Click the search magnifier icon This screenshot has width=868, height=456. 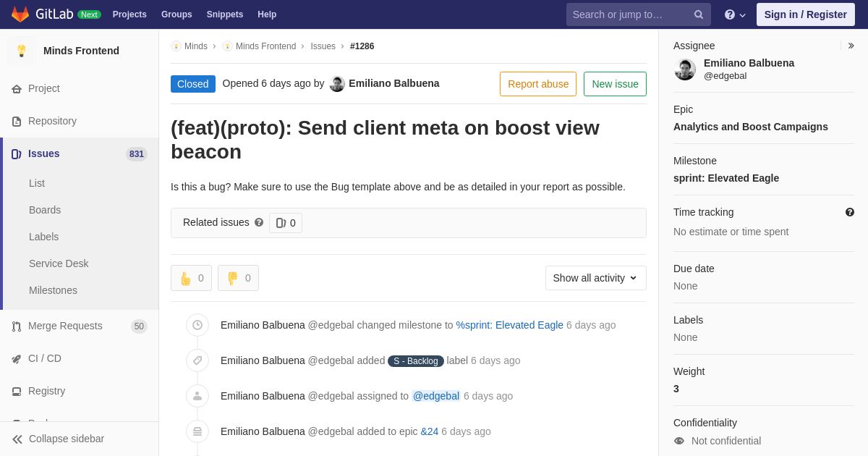(x=699, y=14)
